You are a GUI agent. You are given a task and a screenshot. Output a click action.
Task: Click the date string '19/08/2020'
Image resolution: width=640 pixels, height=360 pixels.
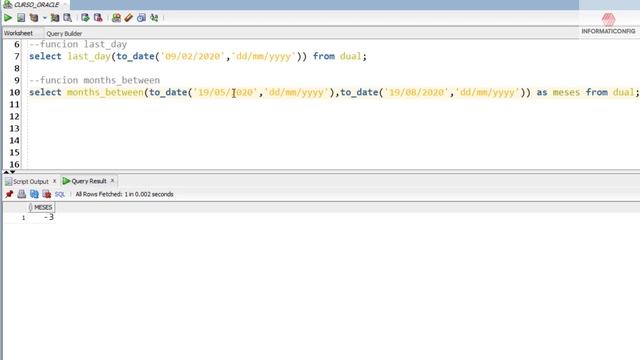pyautogui.click(x=416, y=92)
